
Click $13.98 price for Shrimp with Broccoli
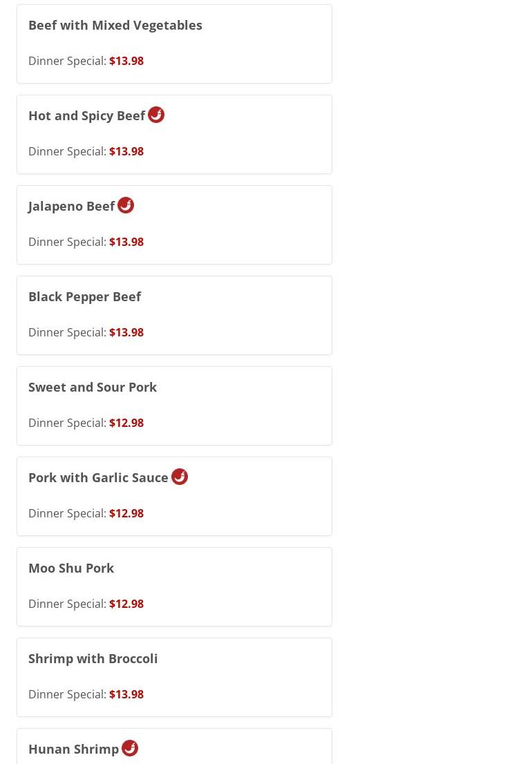click(x=126, y=694)
